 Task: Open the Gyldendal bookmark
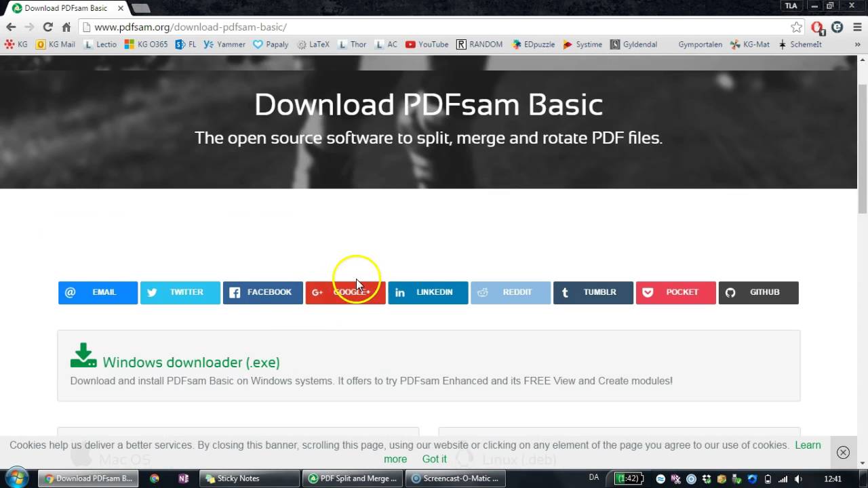[x=633, y=44]
